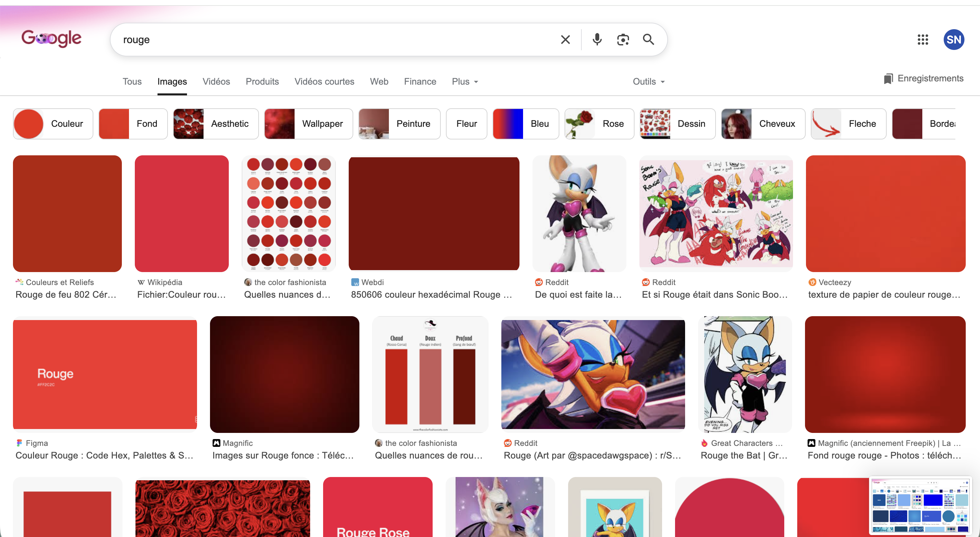Open the Vecteezy red paper texture image
Viewport: 980px width, 537px height.
pos(886,213)
